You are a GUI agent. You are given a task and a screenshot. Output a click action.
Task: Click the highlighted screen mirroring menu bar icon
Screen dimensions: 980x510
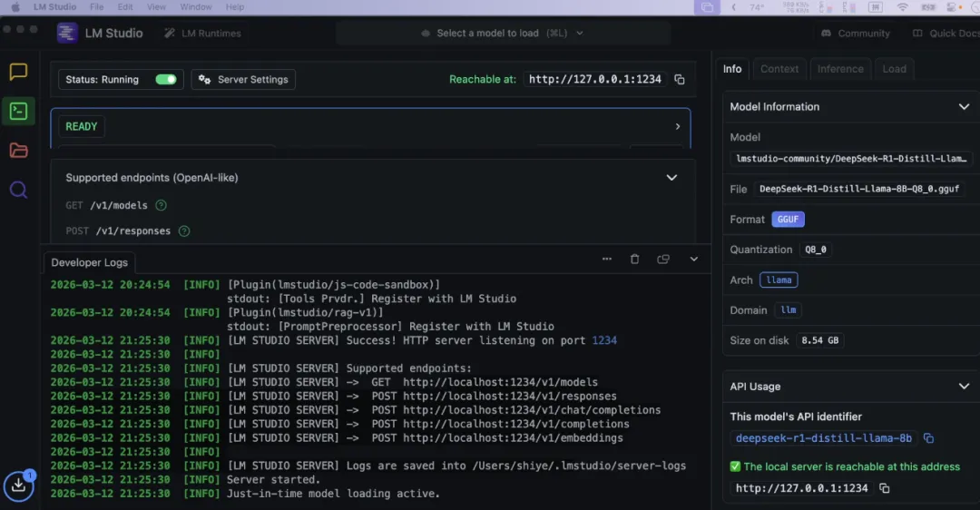(707, 7)
